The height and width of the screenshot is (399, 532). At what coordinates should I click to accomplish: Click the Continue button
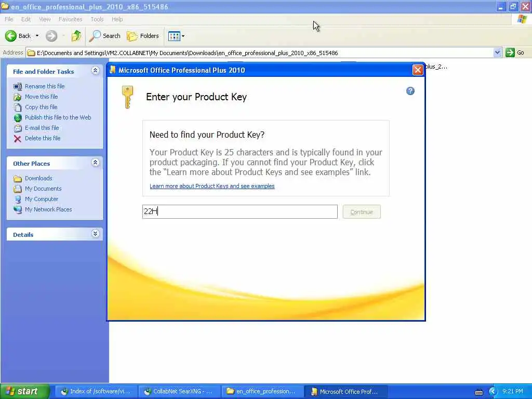point(362,212)
